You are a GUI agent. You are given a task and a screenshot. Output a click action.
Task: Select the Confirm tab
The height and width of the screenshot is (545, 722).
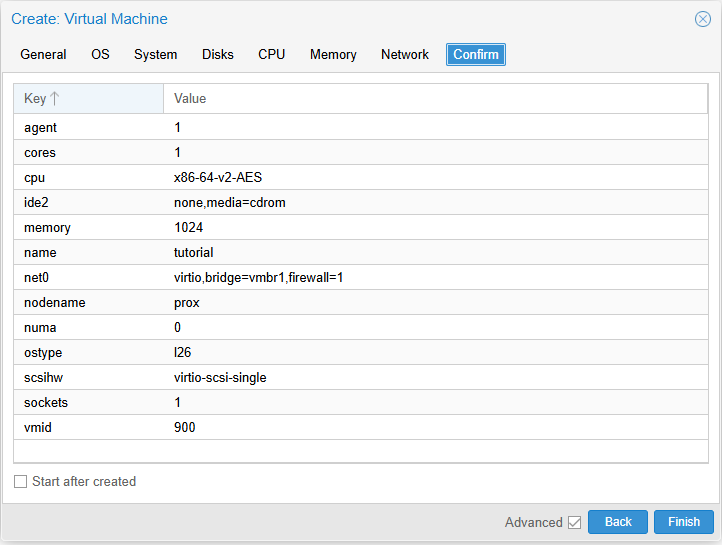pos(475,55)
